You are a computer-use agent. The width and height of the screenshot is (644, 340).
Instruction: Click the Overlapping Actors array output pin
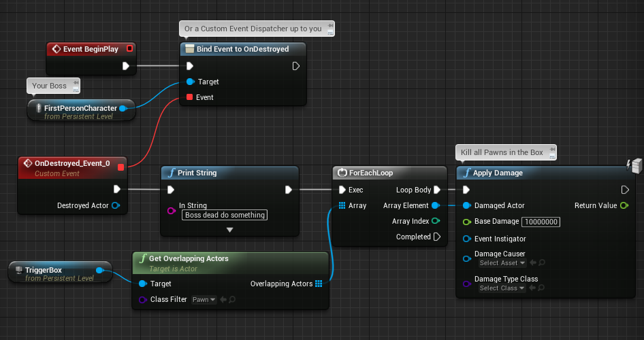[319, 284]
